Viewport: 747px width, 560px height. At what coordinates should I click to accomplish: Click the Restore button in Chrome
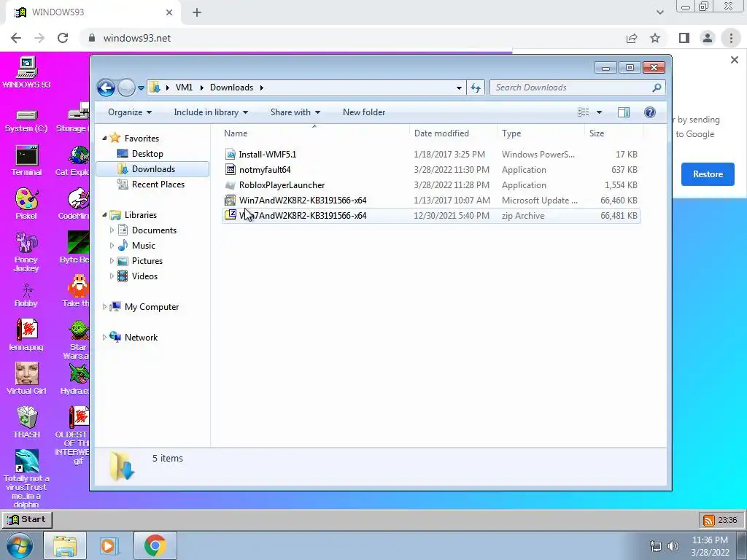click(x=708, y=174)
